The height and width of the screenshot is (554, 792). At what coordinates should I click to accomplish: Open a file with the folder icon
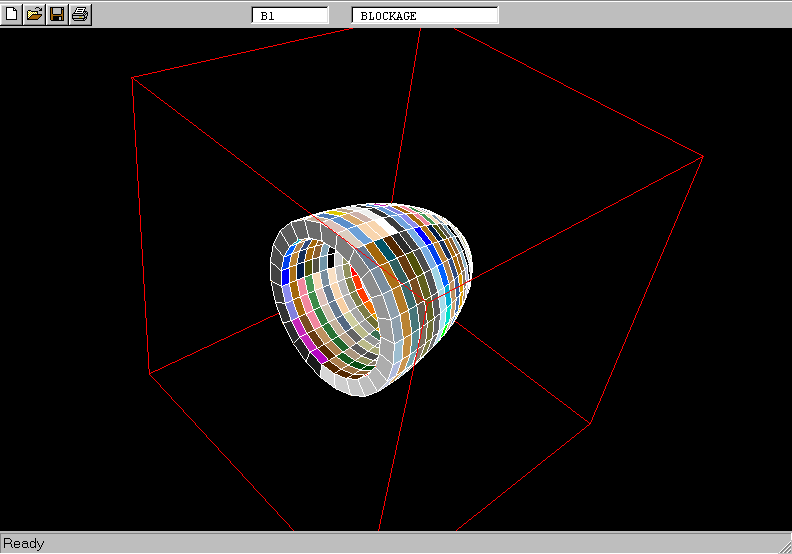34,14
